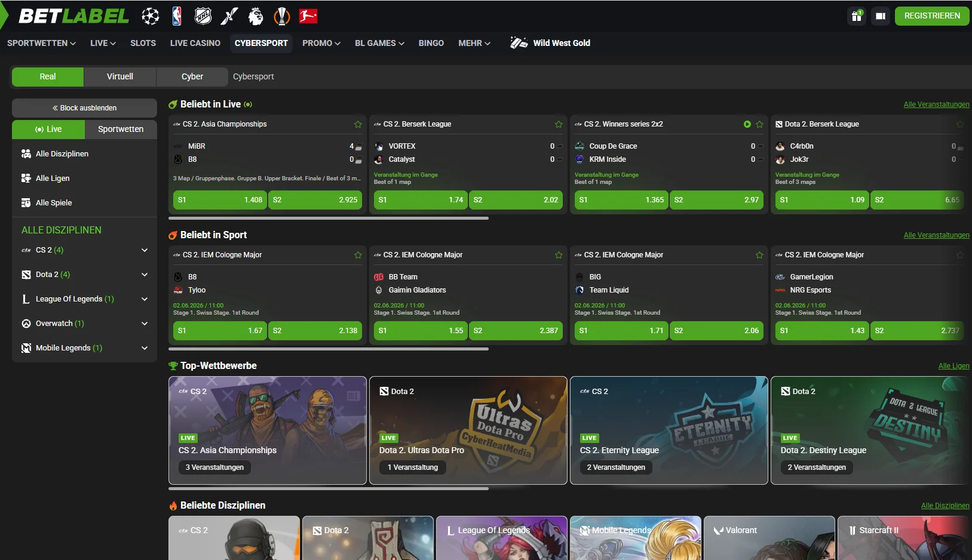Open Alle Disziplinen in the sidebar
Viewport: 972px width, 560px height.
(x=84, y=154)
